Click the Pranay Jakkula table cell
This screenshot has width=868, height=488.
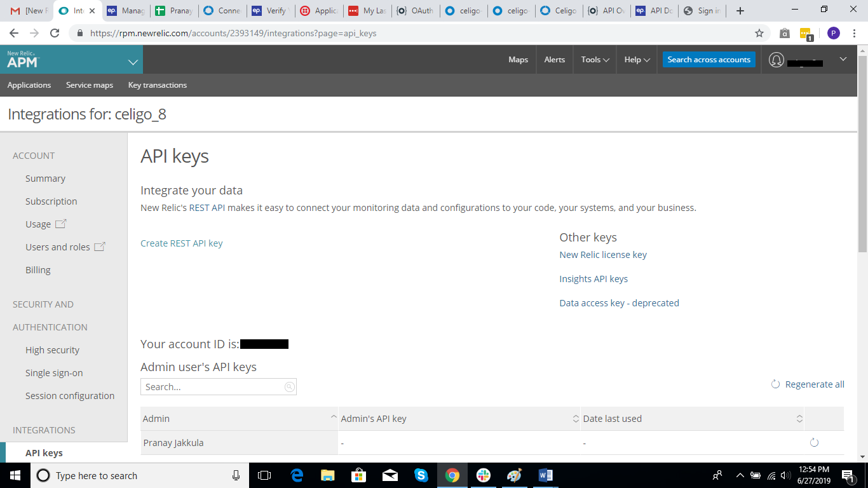coord(240,443)
